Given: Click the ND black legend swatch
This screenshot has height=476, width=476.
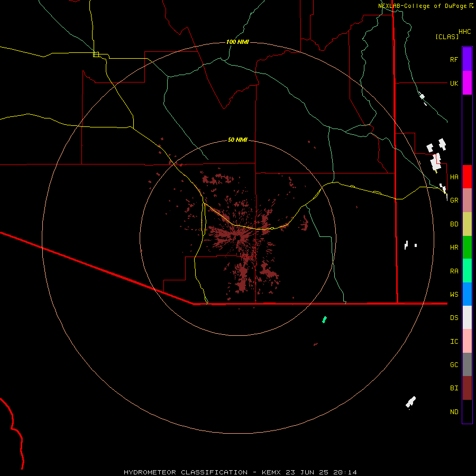Looking at the screenshot, I should pyautogui.click(x=467, y=411).
